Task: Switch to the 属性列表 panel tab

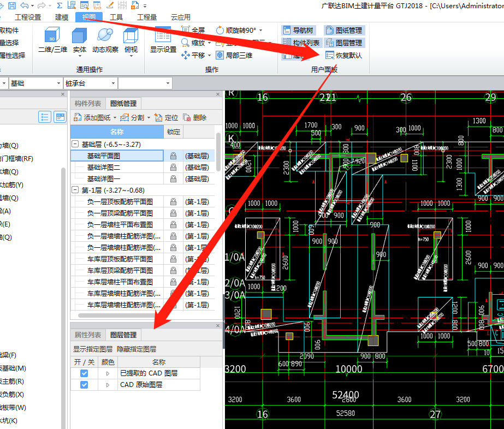Action: click(x=88, y=335)
